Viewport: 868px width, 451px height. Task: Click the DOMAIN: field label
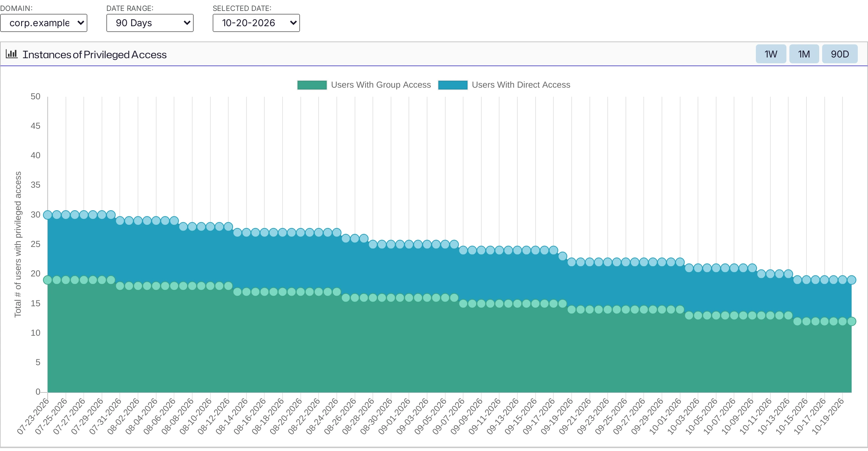click(x=16, y=8)
